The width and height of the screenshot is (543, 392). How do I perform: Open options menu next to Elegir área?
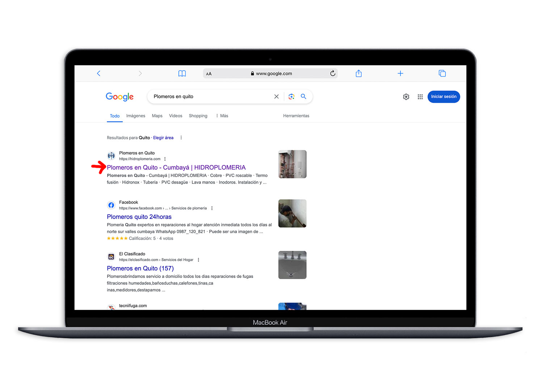point(181,138)
